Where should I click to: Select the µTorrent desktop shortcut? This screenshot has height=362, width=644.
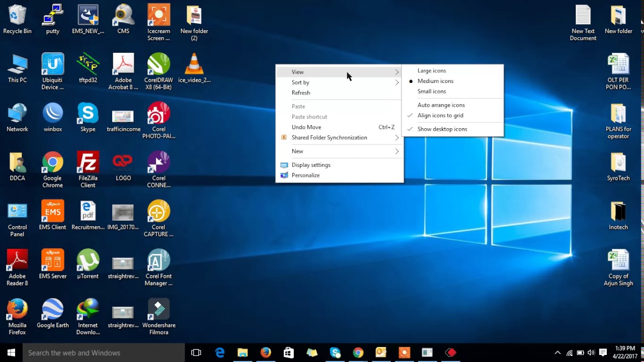(88, 264)
